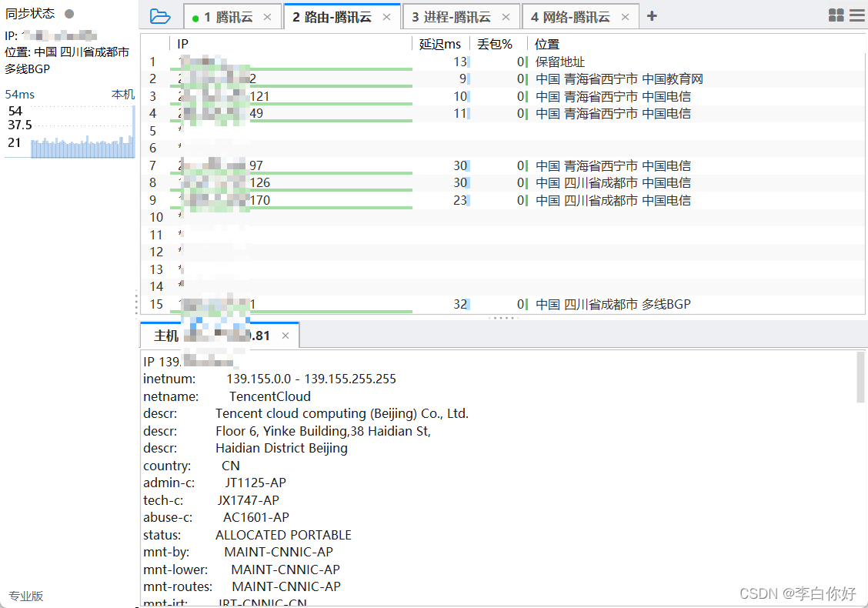Screen dimensions: 868x608
Task: Click the horizontal pane splitter dots
Action: [x=502, y=318]
